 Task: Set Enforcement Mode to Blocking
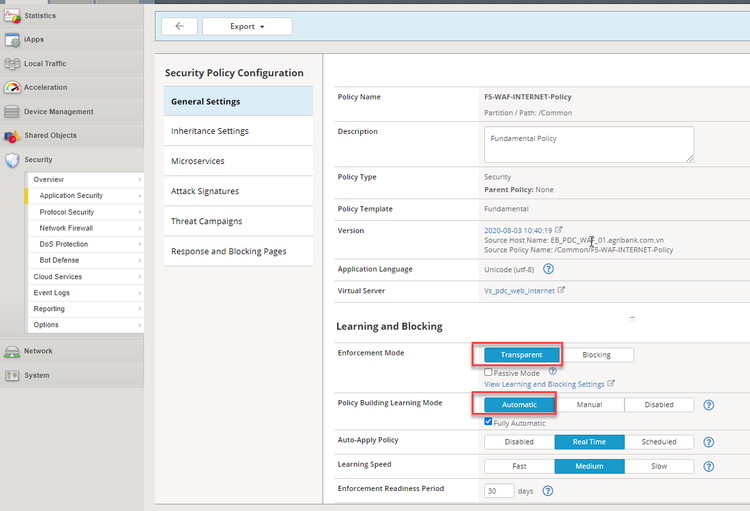click(596, 355)
